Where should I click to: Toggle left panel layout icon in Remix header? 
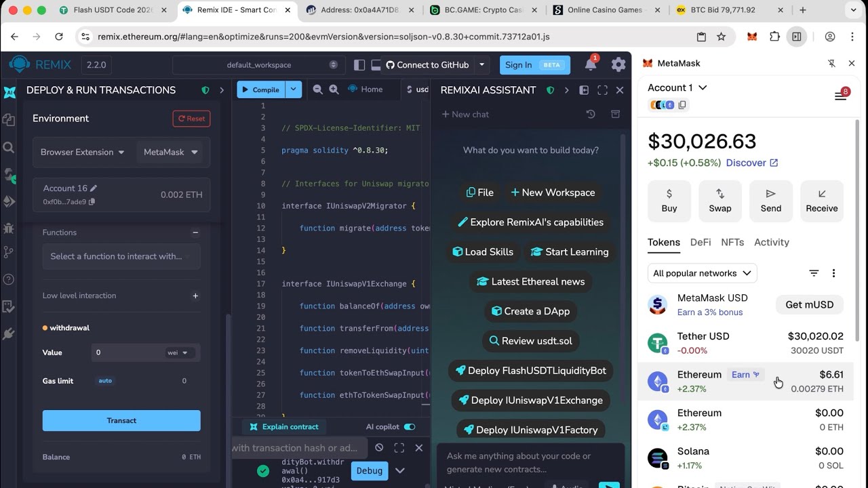[359, 65]
